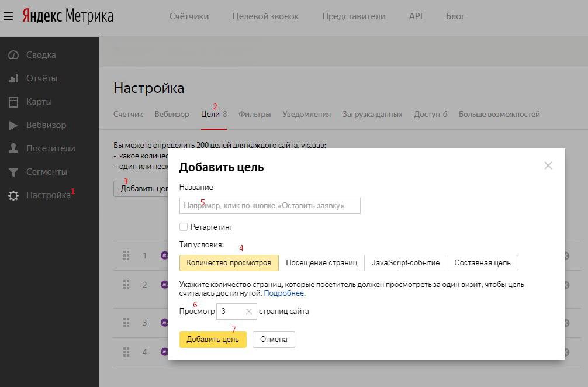Select Количество просмотров condition type
This screenshot has width=588, height=387.
pyautogui.click(x=229, y=263)
